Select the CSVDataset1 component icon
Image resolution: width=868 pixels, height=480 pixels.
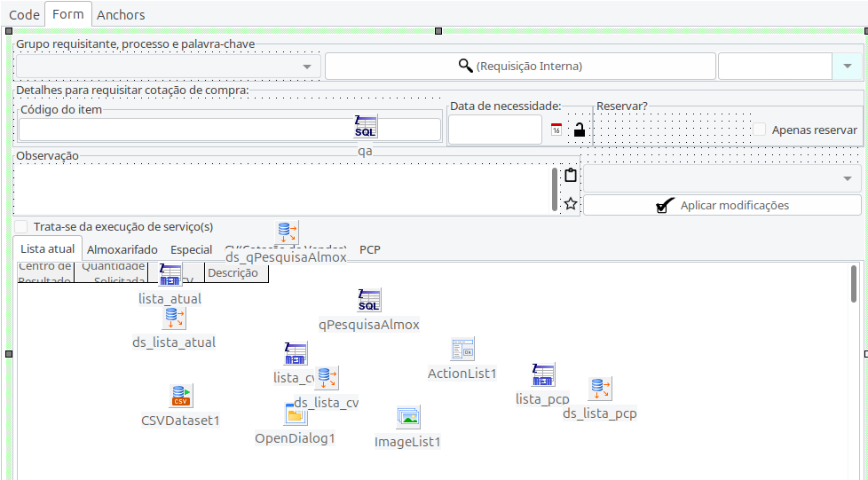point(180,396)
